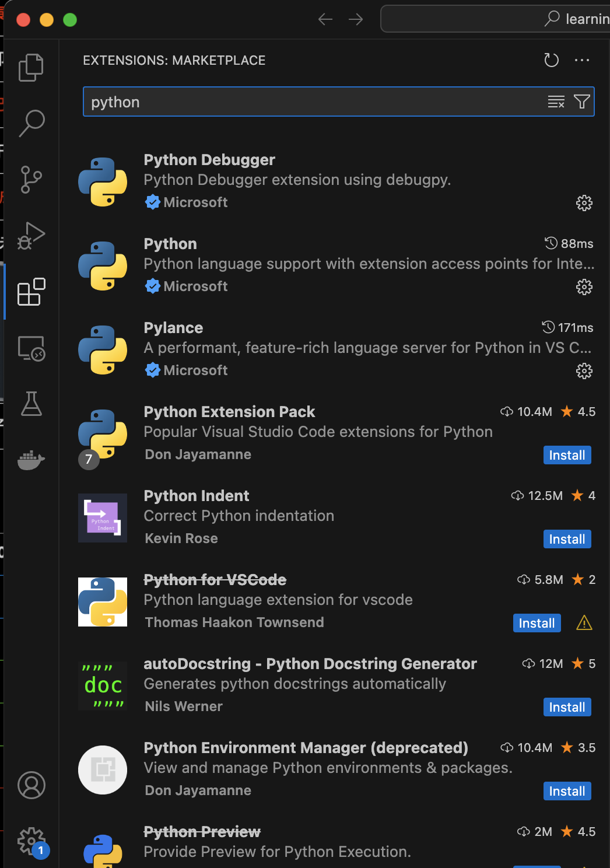This screenshot has height=868, width=610.
Task: Install Python Environment Manager extension
Action: click(567, 791)
